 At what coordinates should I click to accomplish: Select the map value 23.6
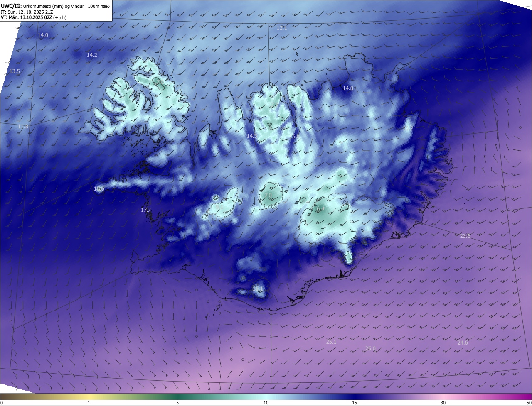point(465,236)
